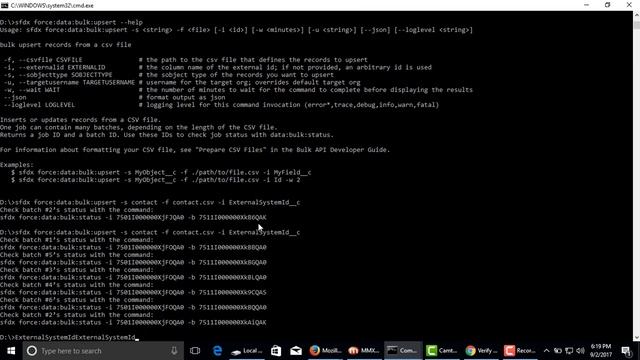The width and height of the screenshot is (640, 360).
Task: Close the cmd.exe window
Action: click(629, 5)
